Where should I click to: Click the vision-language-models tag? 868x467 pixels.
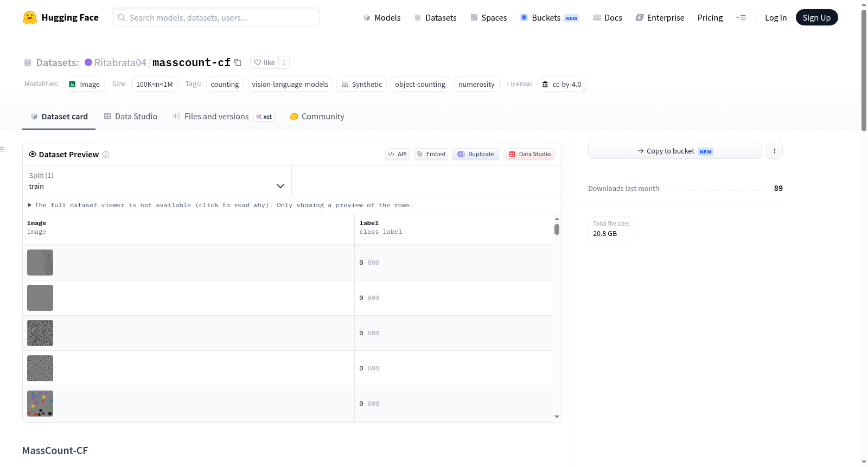pos(290,84)
